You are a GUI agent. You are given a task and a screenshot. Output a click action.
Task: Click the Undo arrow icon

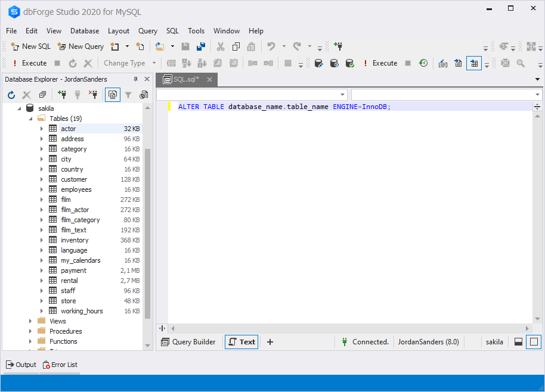click(x=271, y=46)
